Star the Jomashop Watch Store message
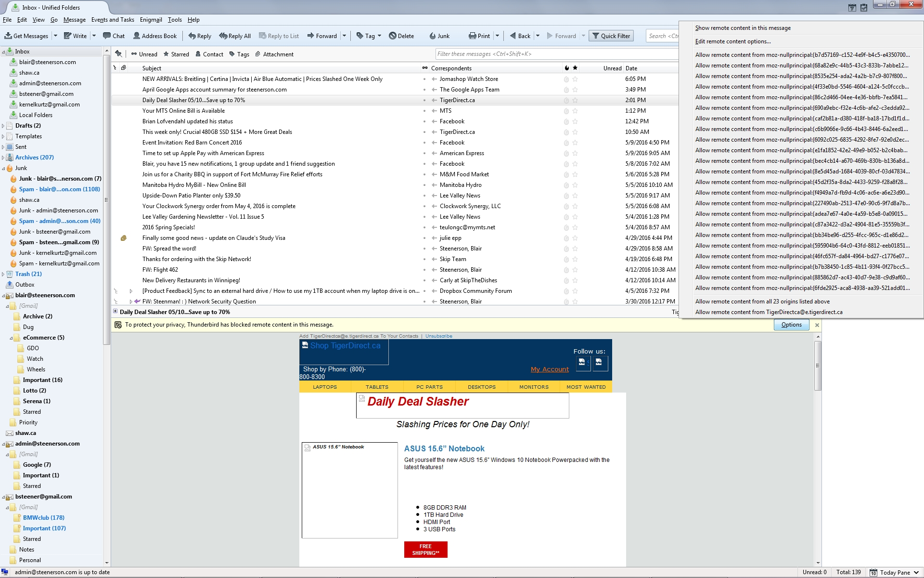This screenshot has height=578, width=924. [575, 79]
